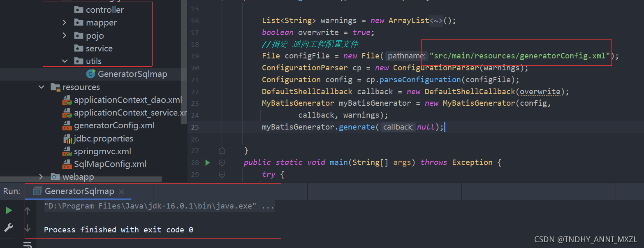Screen dimensions: 644x248
Task: Expand the pojo package
Action: tap(65, 35)
